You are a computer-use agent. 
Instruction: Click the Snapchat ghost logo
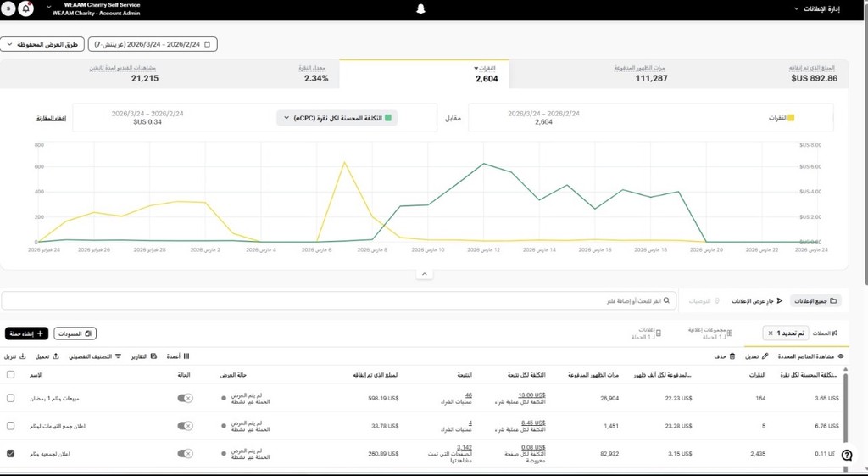click(421, 9)
